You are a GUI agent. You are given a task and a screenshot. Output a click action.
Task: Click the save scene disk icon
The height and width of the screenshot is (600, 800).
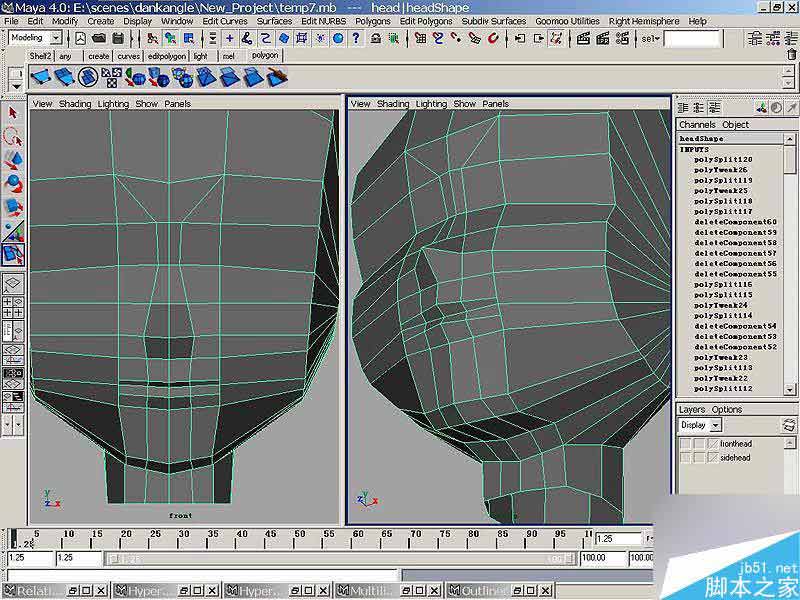click(x=119, y=38)
